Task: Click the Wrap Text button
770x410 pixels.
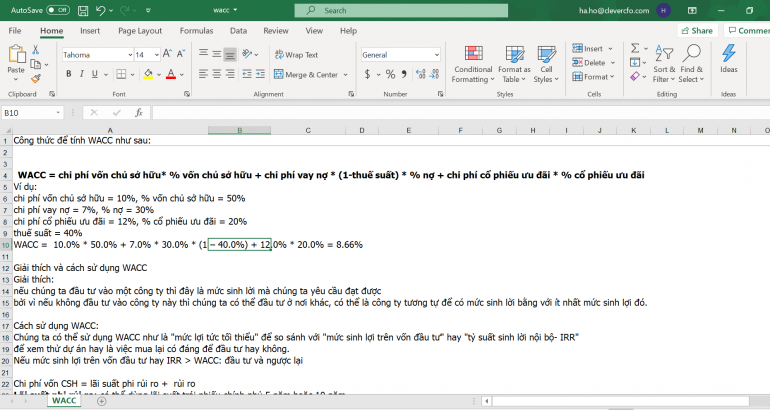Action: 295,55
